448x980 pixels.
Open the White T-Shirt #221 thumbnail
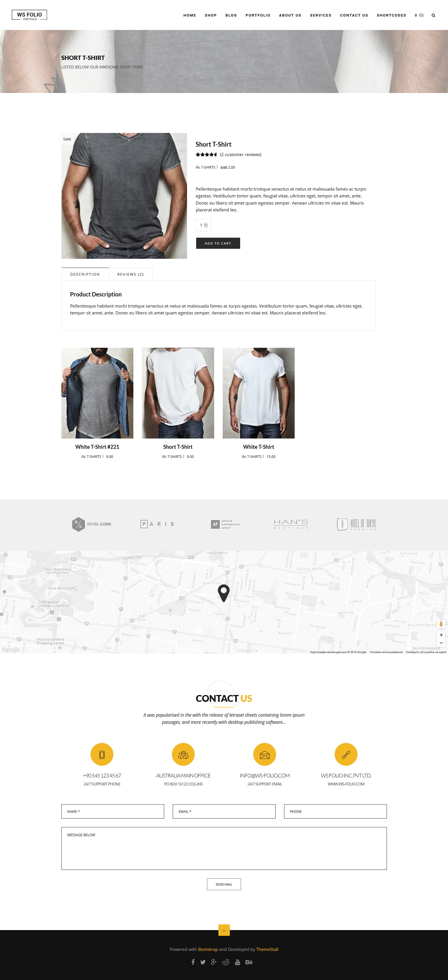point(97,393)
